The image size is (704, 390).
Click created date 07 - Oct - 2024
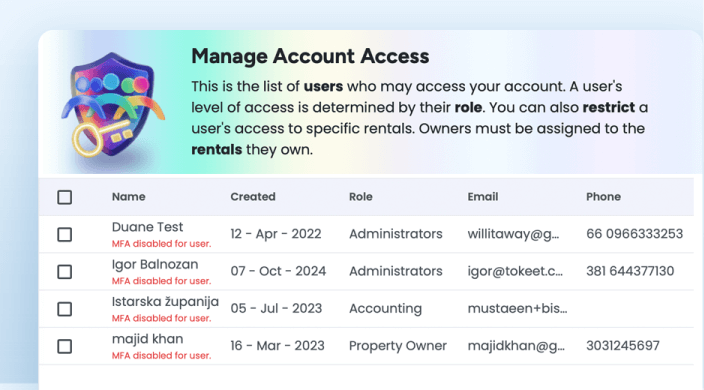278,271
